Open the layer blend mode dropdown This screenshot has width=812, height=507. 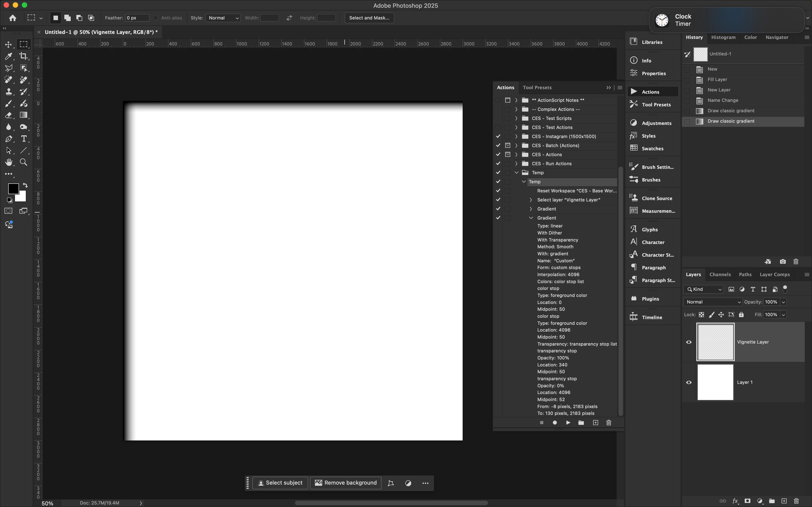tap(713, 302)
